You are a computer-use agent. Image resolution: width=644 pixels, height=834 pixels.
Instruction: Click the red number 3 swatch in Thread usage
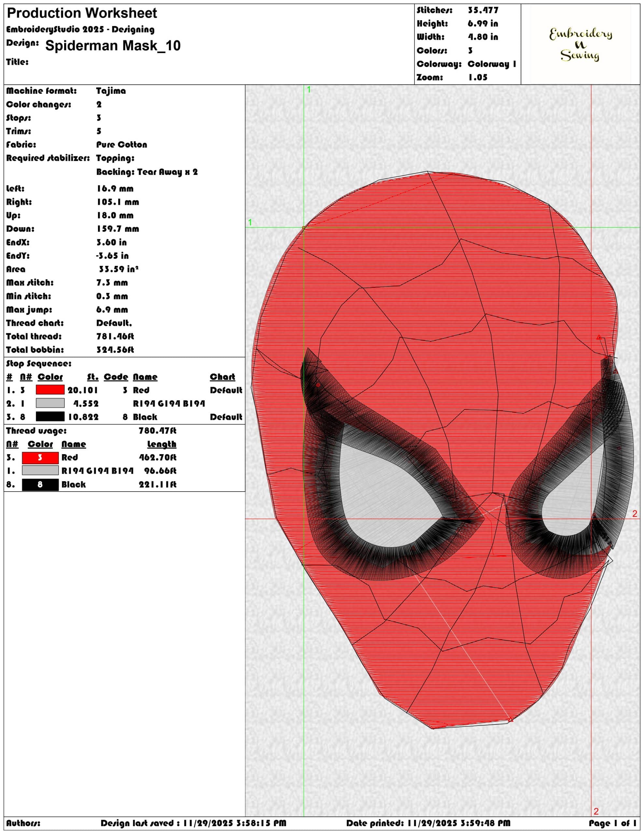click(40, 457)
